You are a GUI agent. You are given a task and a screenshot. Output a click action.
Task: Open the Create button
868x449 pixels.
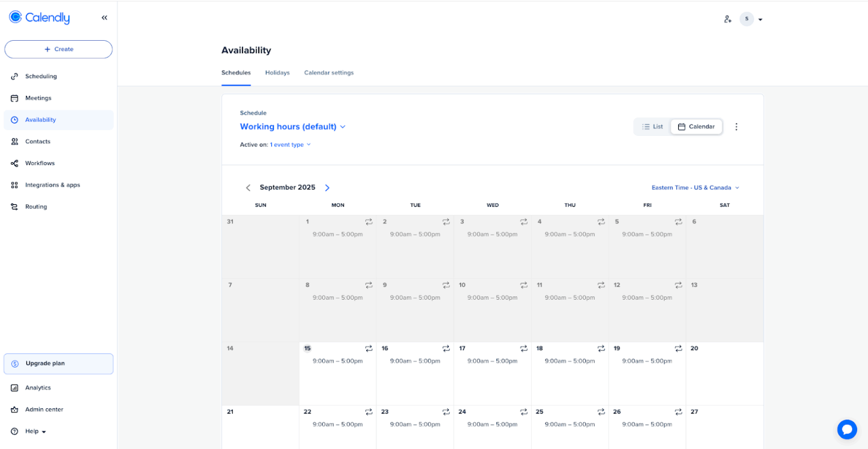(59, 49)
